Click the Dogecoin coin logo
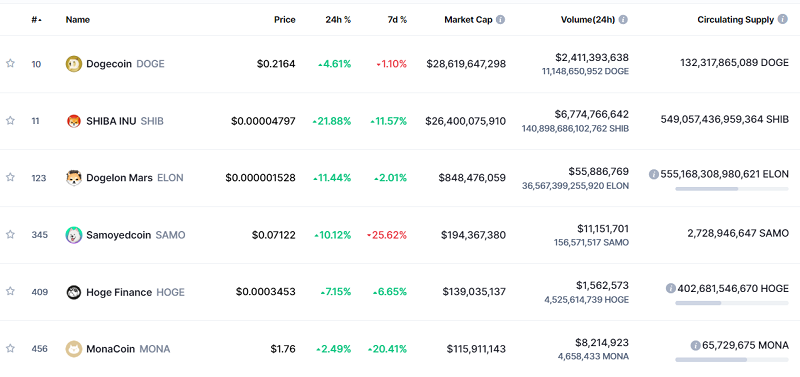This screenshot has height=377, width=800. pos(73,64)
